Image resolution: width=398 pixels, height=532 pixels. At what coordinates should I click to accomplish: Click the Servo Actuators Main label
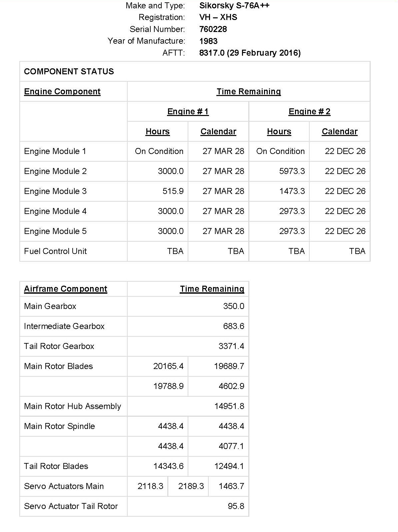pyautogui.click(x=64, y=486)
